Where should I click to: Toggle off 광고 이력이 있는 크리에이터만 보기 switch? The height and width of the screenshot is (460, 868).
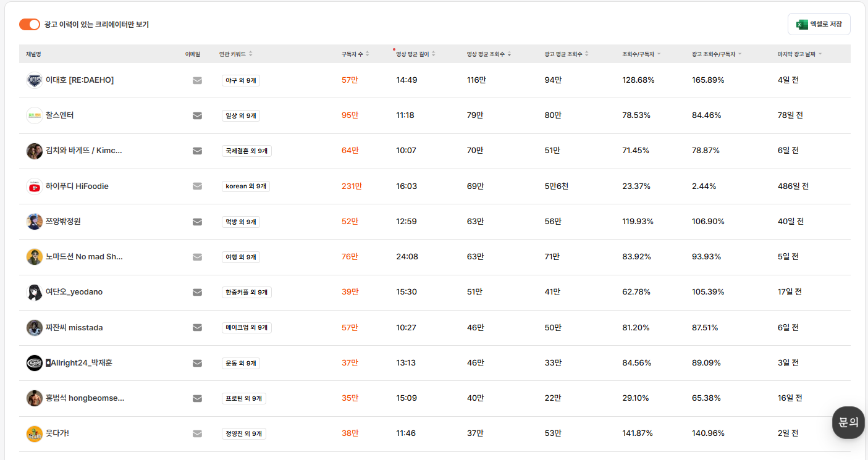coord(30,24)
